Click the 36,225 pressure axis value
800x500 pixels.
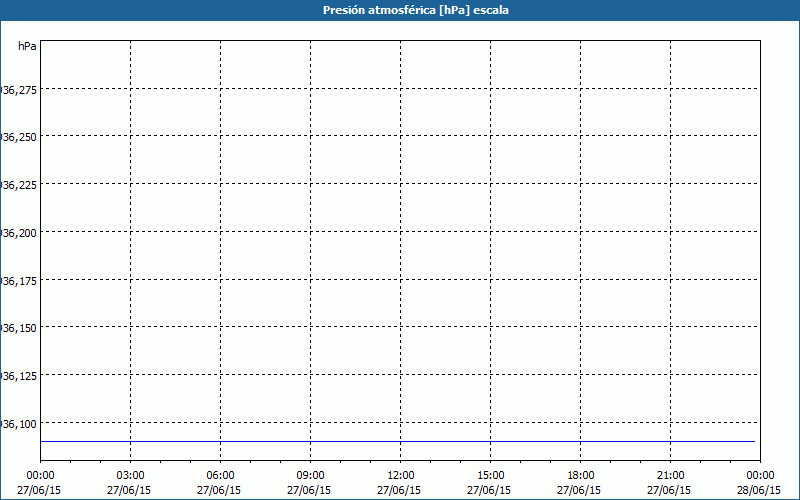[19, 185]
